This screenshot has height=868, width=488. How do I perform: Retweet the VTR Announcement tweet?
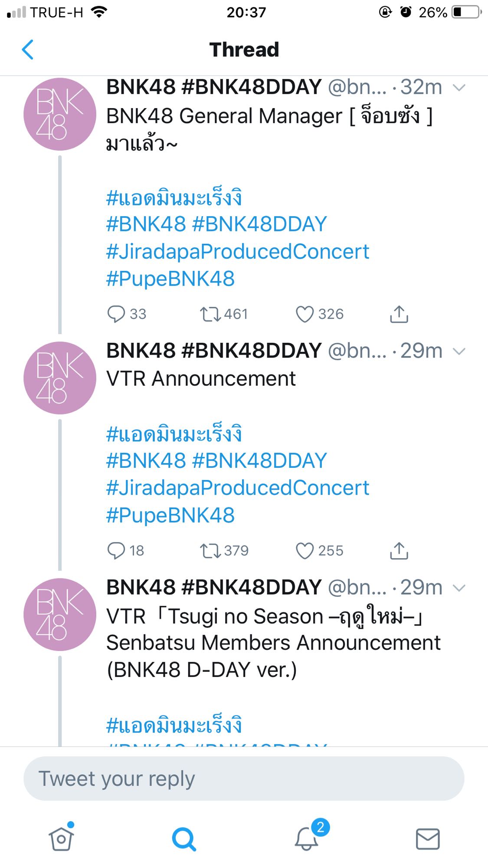coord(211,550)
